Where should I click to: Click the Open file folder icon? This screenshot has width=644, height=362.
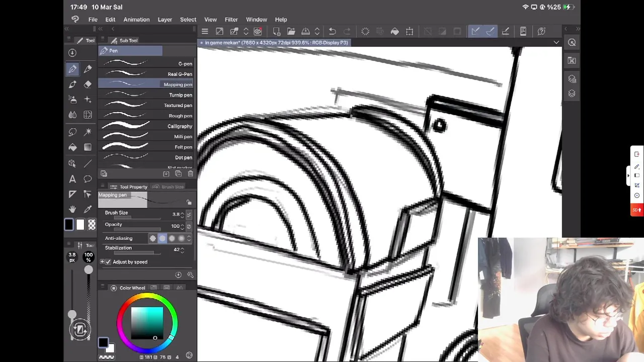[x=291, y=31]
